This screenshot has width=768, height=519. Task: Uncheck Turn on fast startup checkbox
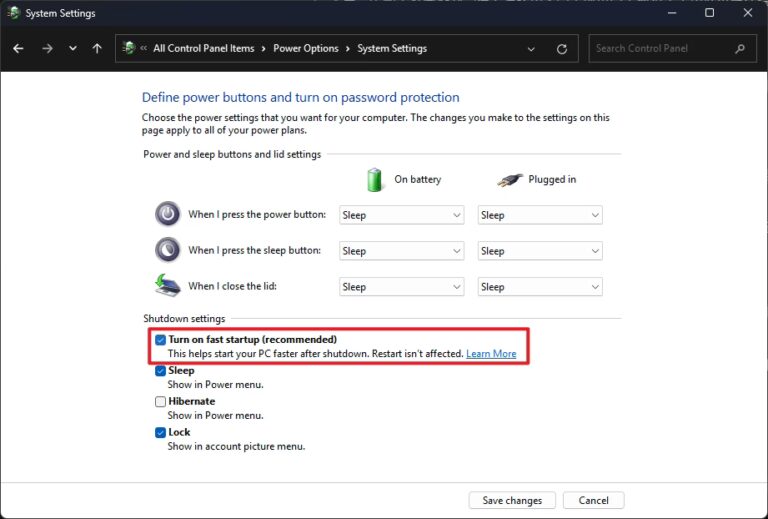coord(160,340)
